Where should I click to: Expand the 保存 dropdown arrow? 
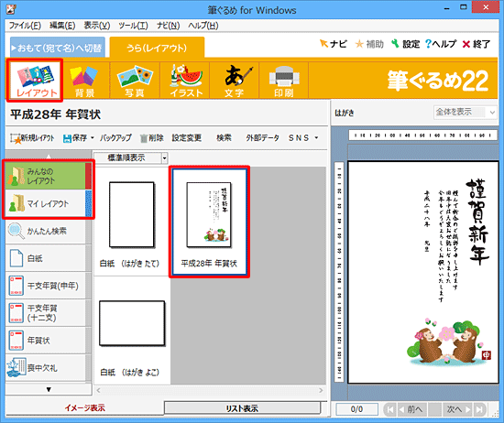click(x=93, y=138)
